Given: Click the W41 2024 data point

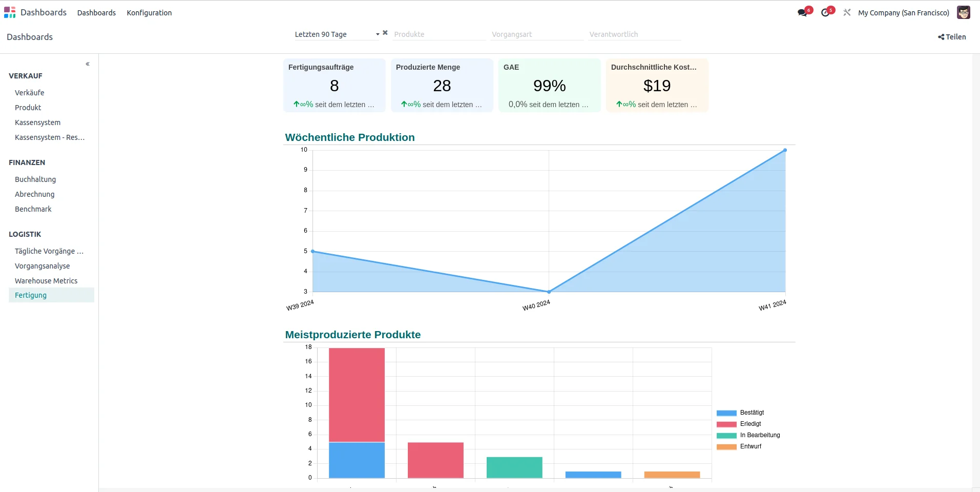Looking at the screenshot, I should pos(785,150).
